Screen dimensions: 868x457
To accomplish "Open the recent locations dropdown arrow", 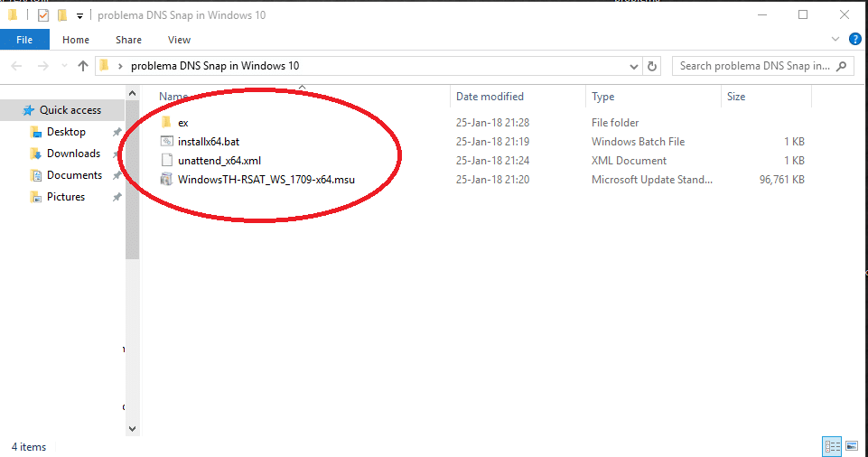I will 64,66.
